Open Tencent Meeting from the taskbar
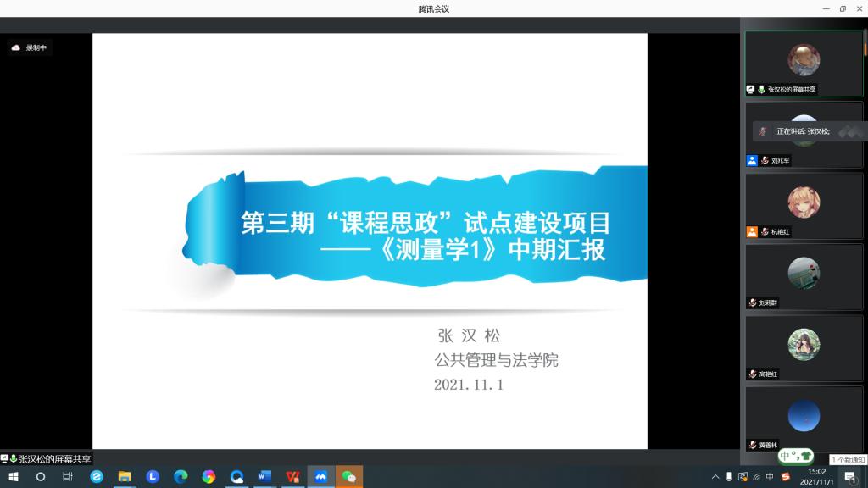The height and width of the screenshot is (488, 868). [x=320, y=477]
